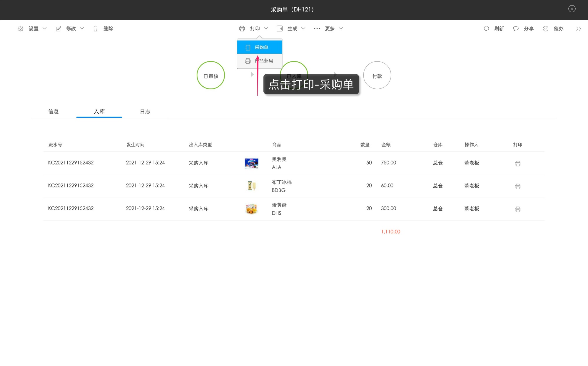Click the 刷新 refresh icon
Image resolution: width=588 pixels, height=366 pixels.
(x=486, y=28)
